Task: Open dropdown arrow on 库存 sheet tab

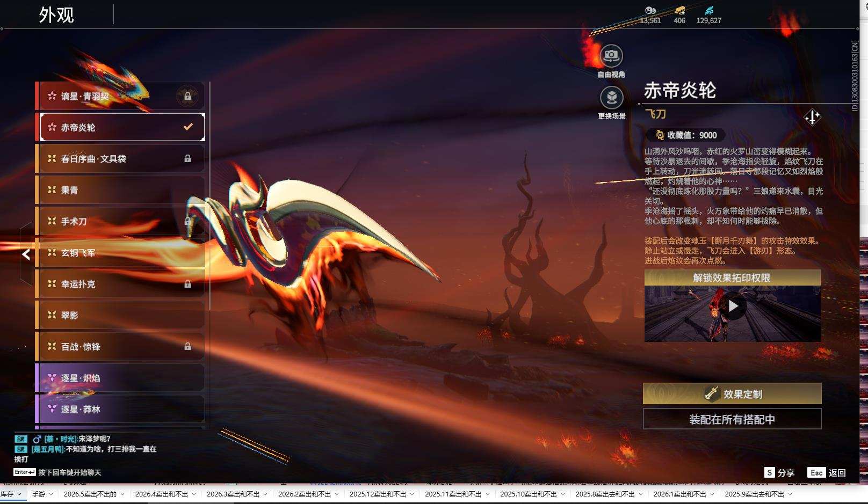Action: [19, 494]
